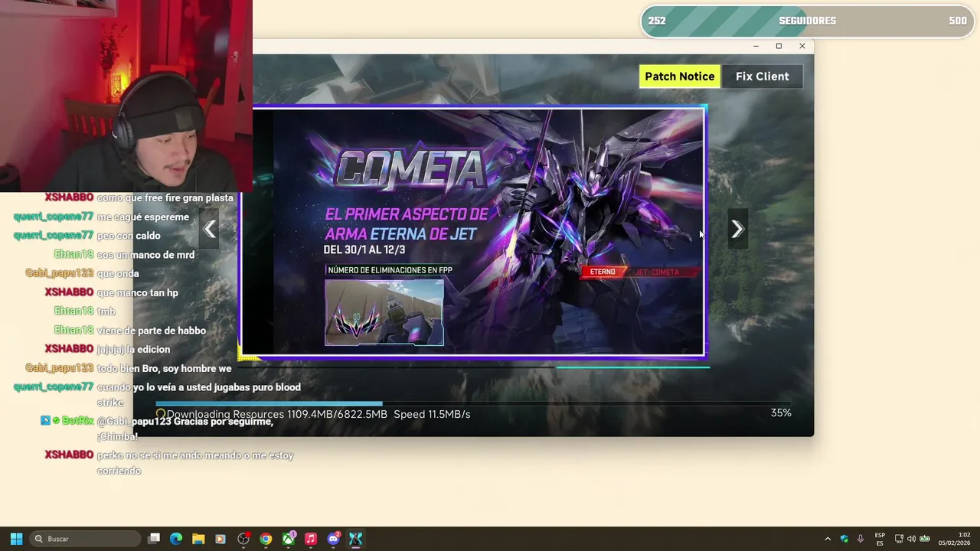
Task: Click Gabi_papu123's 'que onda' message
Action: [117, 273]
